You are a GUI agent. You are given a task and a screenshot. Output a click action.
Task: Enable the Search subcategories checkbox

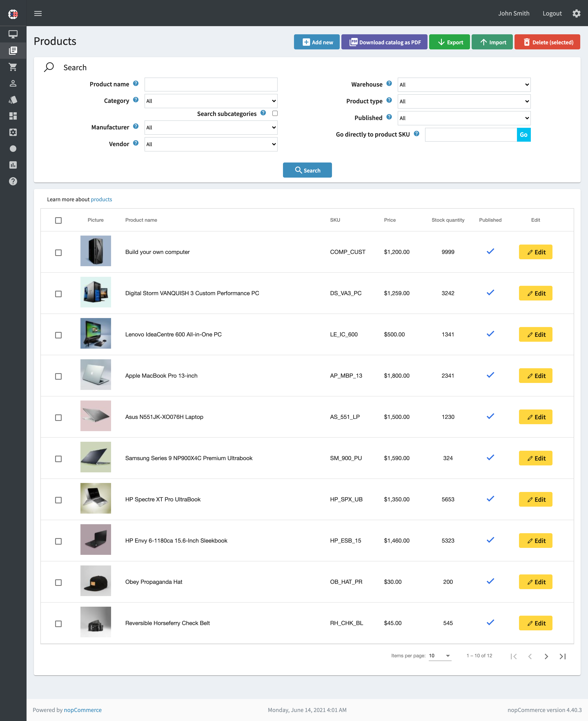275,113
